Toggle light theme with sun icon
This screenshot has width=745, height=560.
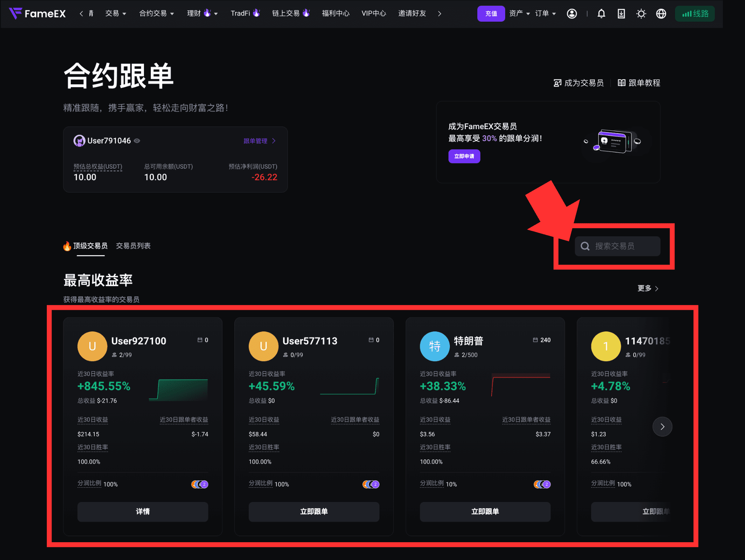click(x=641, y=14)
